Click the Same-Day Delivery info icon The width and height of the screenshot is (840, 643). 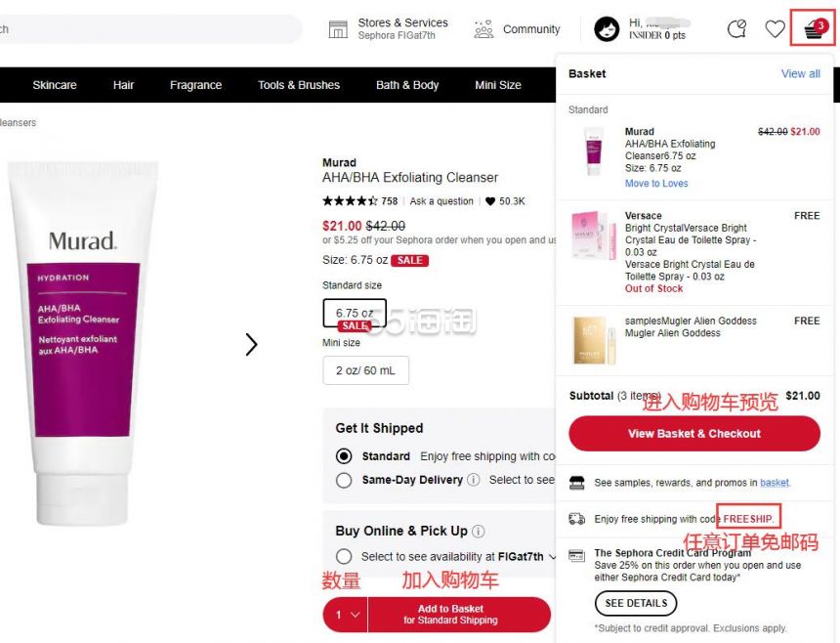coord(474,480)
